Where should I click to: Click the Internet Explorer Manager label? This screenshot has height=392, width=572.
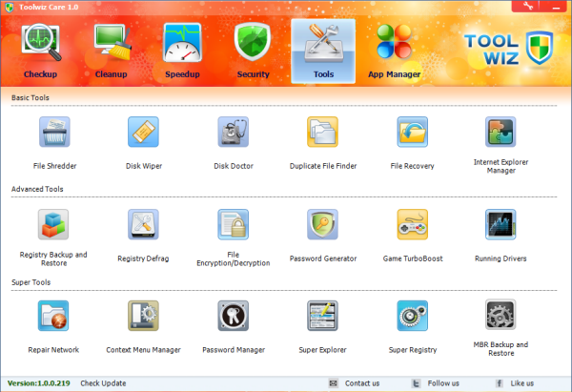[500, 166]
